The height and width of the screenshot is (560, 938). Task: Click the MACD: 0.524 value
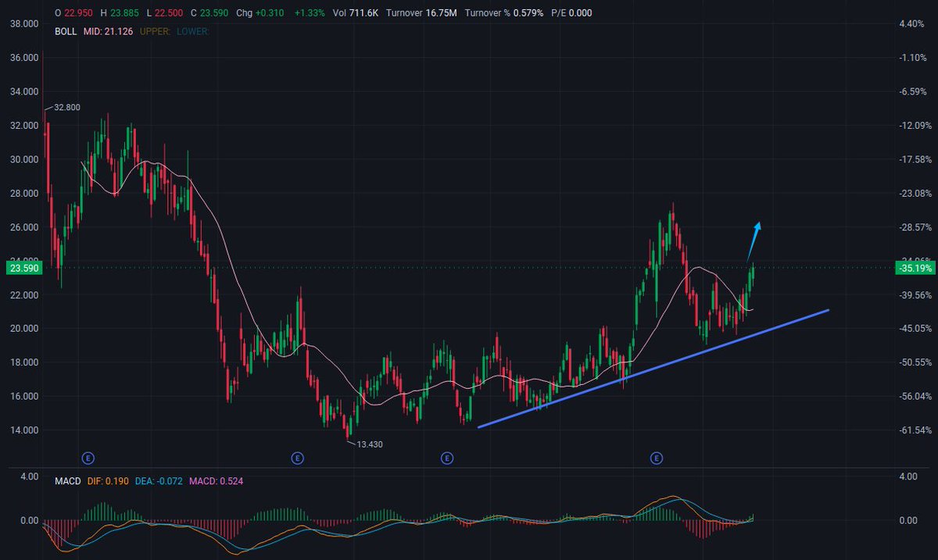point(216,481)
